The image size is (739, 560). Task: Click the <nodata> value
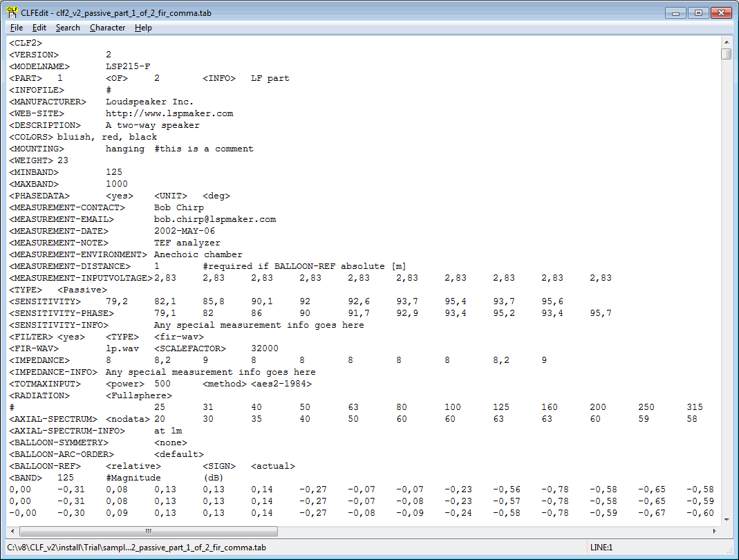[127, 419]
